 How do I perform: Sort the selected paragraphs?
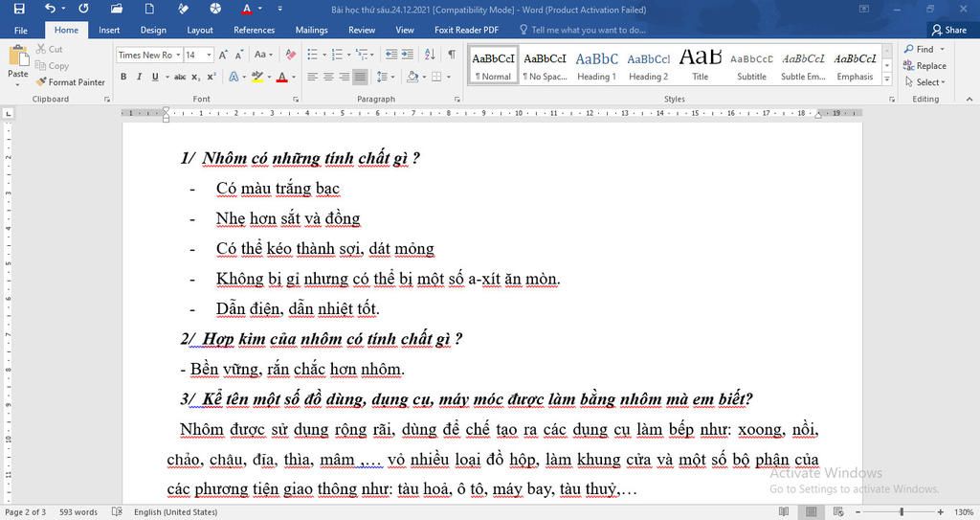coord(430,56)
